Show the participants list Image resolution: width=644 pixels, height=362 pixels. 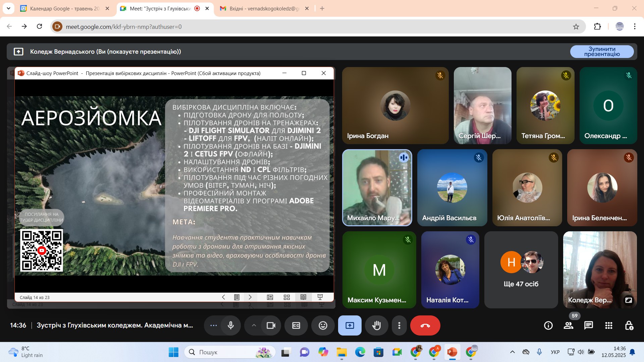click(x=569, y=325)
